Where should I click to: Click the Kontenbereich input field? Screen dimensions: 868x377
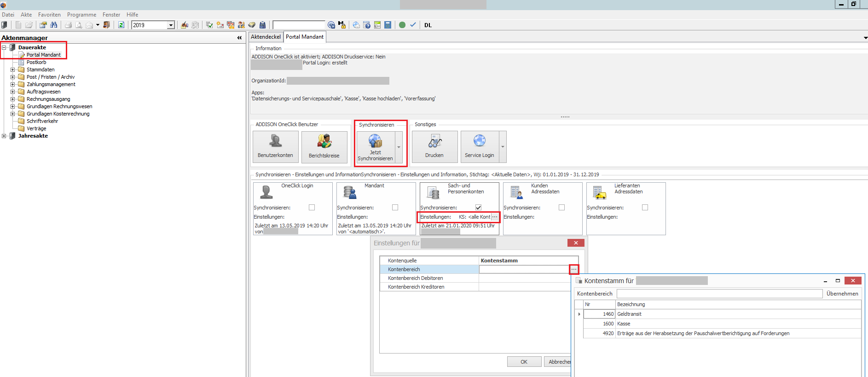(x=719, y=294)
